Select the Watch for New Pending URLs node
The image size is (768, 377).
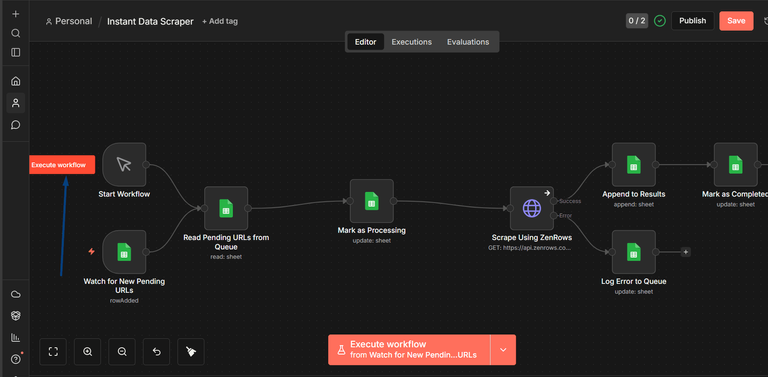point(124,252)
